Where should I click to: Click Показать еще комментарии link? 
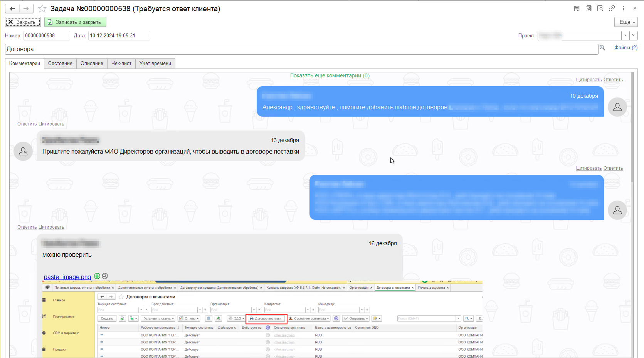pos(330,75)
